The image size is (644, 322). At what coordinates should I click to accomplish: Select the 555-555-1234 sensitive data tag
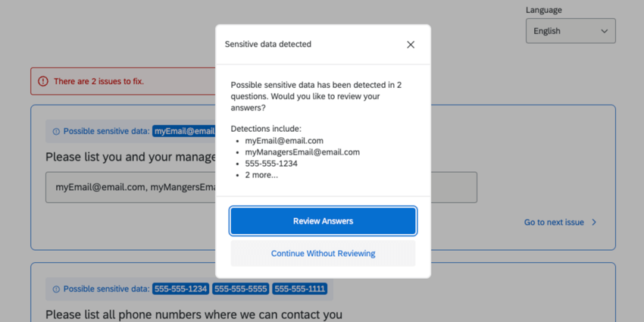(180, 289)
